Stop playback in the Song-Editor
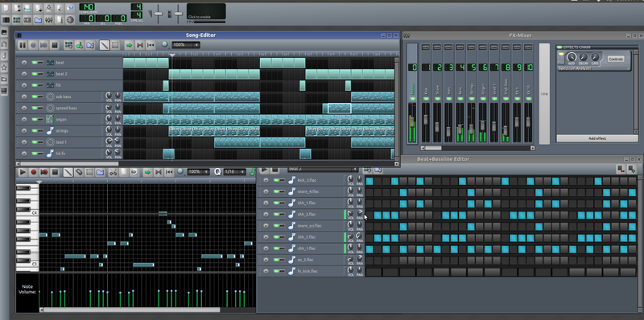The width and height of the screenshot is (644, 320). coord(54,45)
